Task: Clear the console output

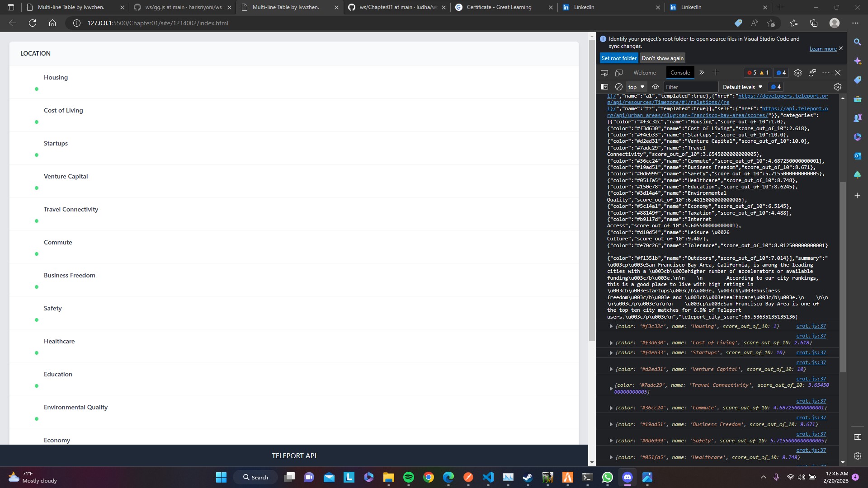Action: click(x=619, y=86)
